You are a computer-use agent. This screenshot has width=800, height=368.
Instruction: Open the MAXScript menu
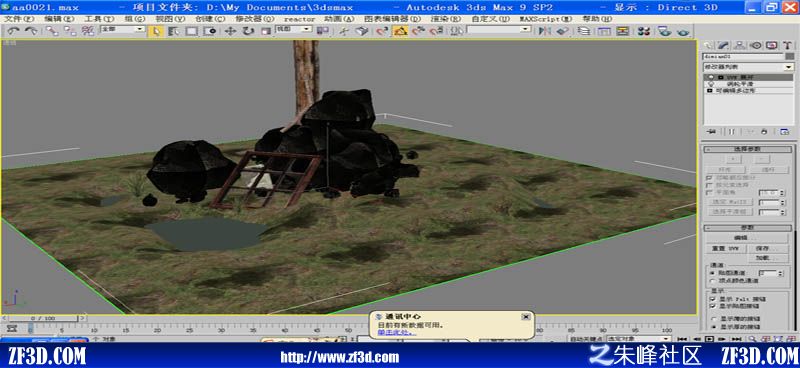click(545, 19)
